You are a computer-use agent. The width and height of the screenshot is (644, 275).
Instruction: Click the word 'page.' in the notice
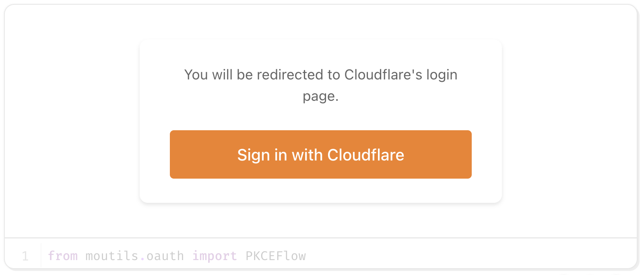coord(320,96)
